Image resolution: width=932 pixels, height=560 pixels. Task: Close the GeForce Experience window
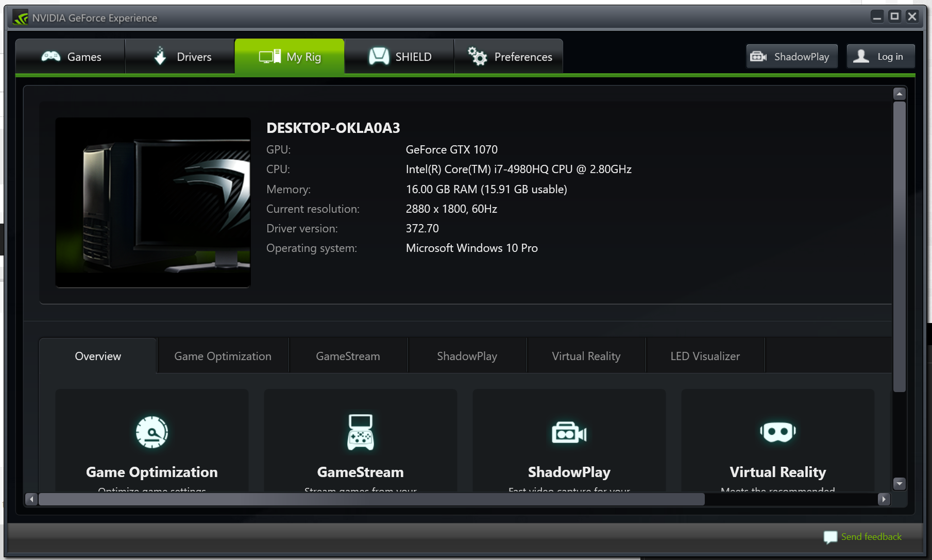912,16
